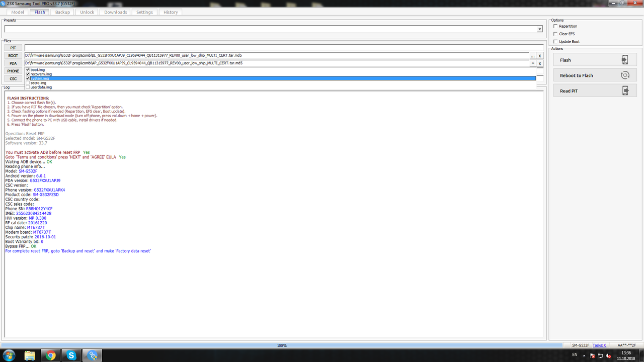Check userdata.img in the PDA file list
The image size is (644, 362).
coord(28,87)
